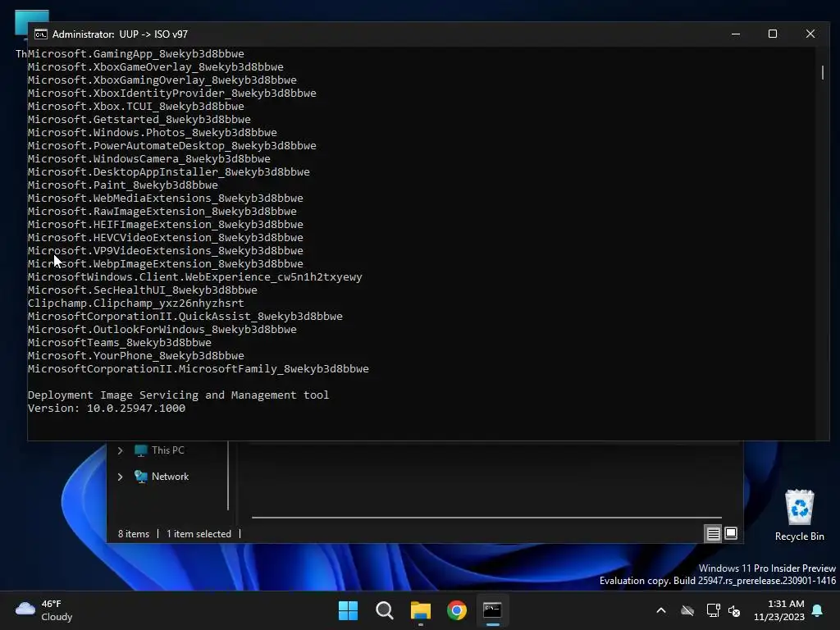Click the '8 items' status text

point(134,534)
